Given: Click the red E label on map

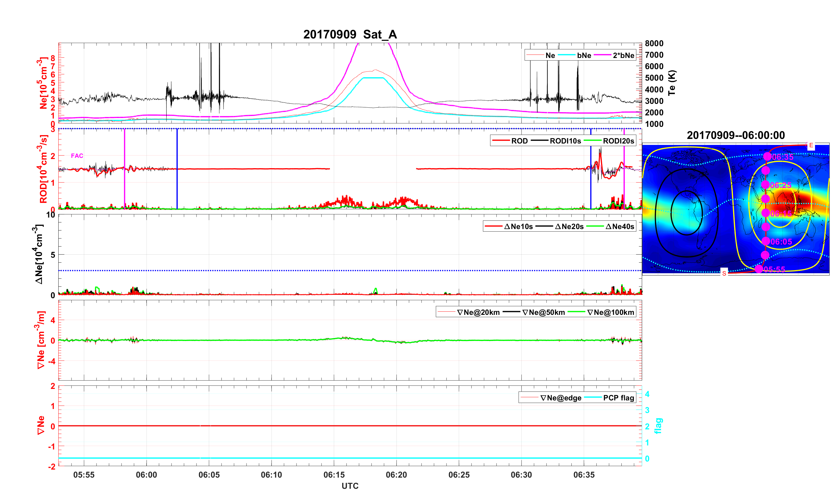Looking at the screenshot, I should click(811, 146).
